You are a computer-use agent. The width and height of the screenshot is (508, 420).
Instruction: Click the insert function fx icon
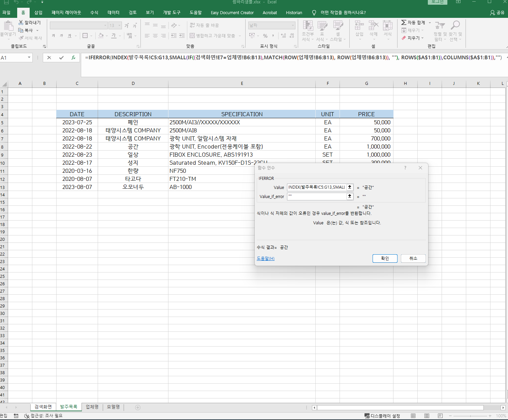73,58
